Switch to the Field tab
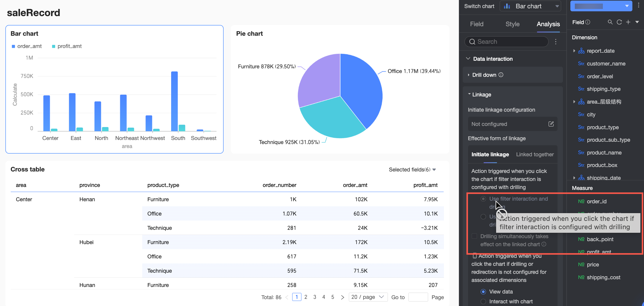644x306 pixels. coord(477,24)
